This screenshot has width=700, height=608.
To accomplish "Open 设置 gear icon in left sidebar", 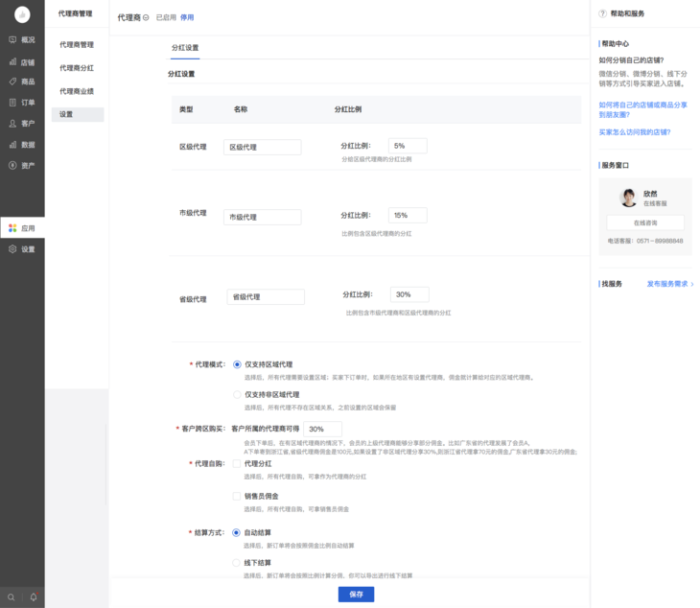I will tap(12, 248).
